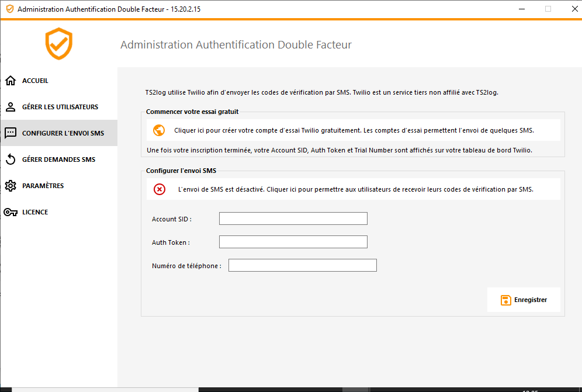Click the Configurer l'envoi SMS group heading

[181, 171]
